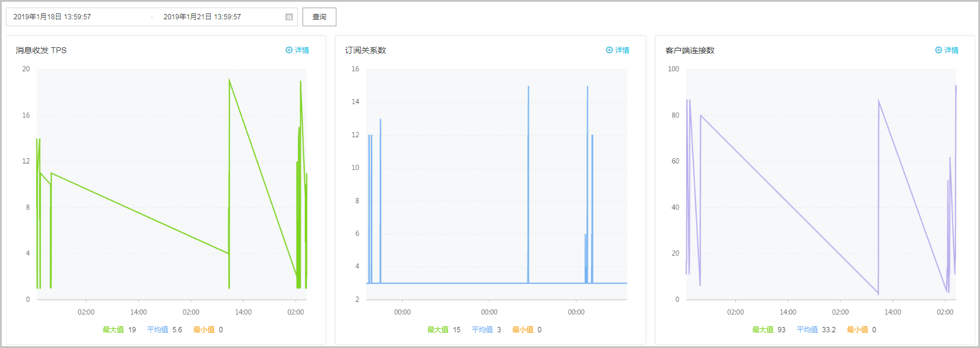Click the 消息收发 TPS panel title
Screen dimensions: 980x348
(x=41, y=50)
